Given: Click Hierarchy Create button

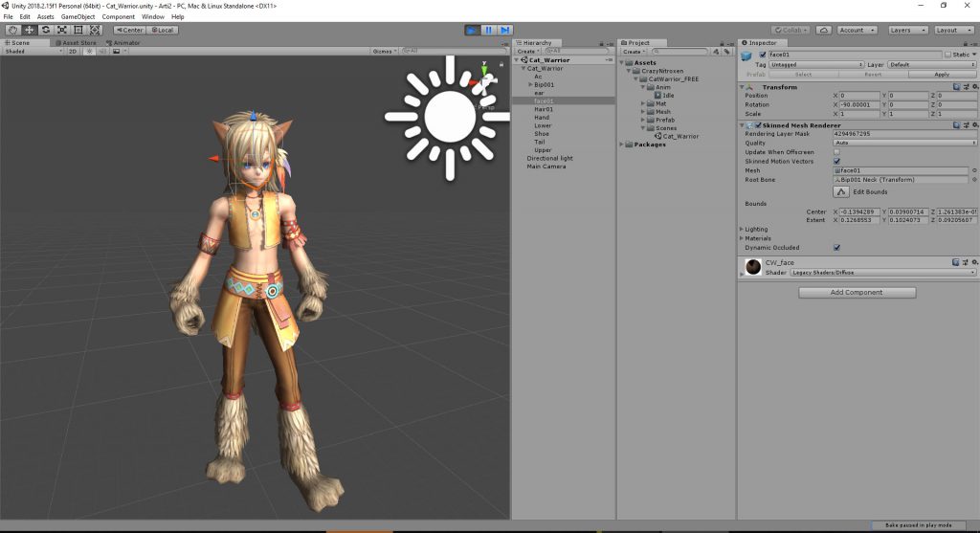Looking at the screenshot, I should click(528, 52).
